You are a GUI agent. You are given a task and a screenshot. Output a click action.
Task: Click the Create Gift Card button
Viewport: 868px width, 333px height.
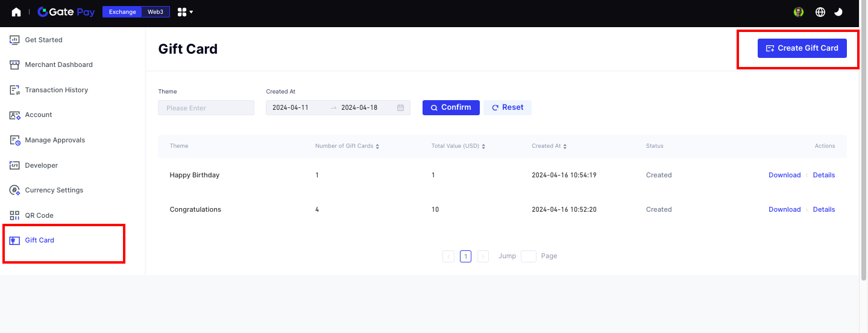pyautogui.click(x=802, y=48)
